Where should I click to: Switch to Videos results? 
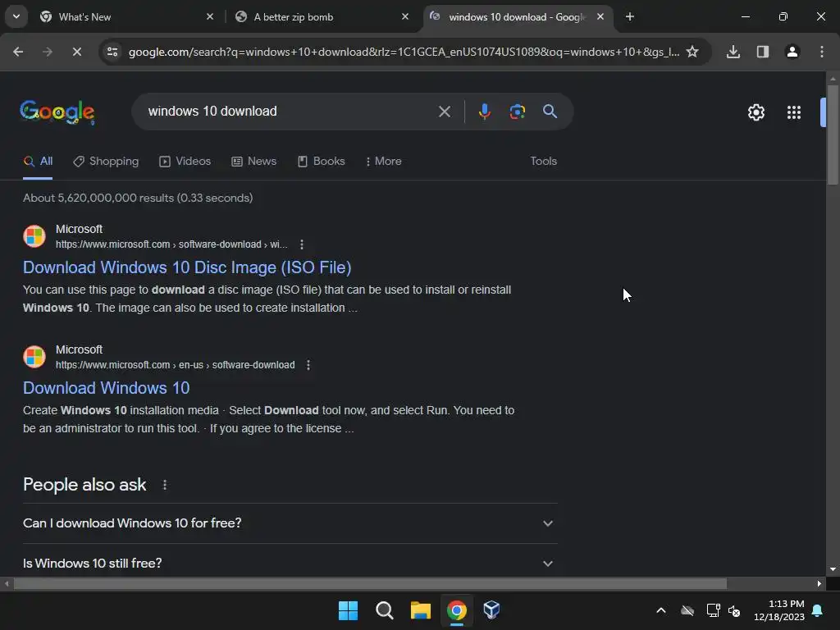(185, 162)
